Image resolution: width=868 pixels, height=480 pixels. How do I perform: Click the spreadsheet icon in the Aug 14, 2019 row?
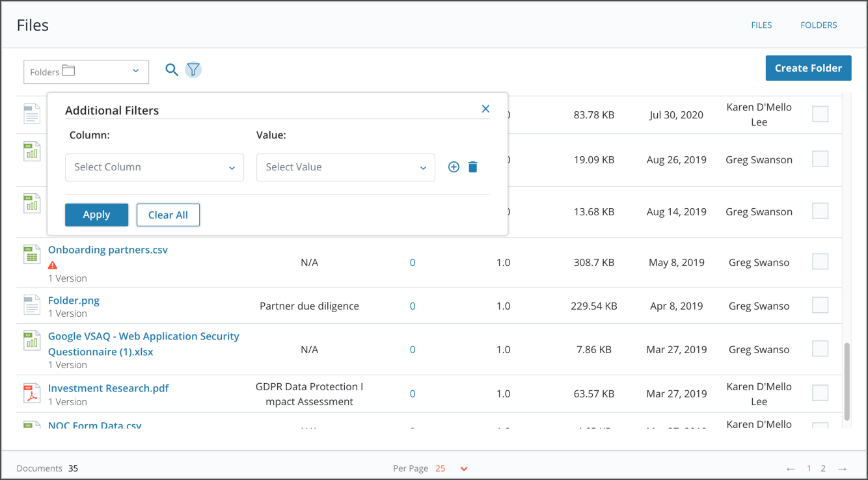(x=32, y=203)
